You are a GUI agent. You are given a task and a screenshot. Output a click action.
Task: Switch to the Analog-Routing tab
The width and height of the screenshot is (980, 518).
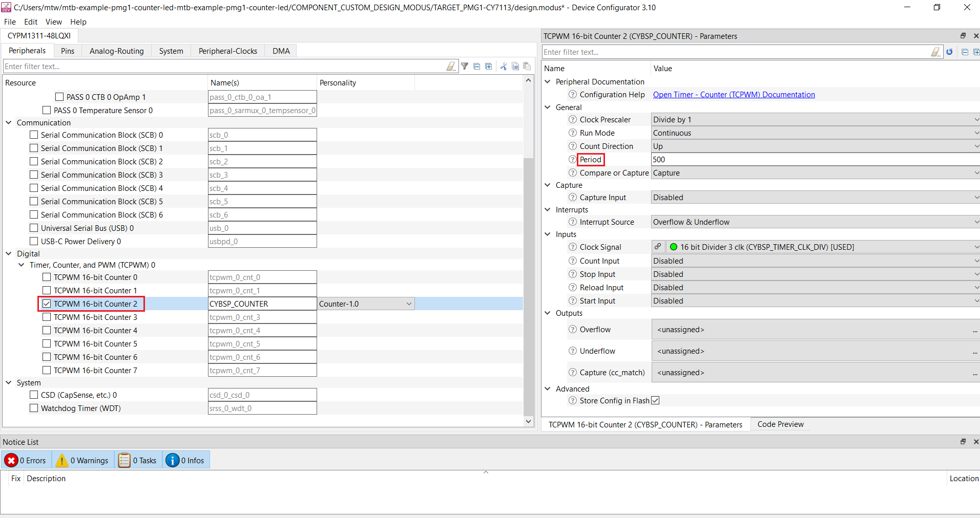pyautogui.click(x=117, y=51)
